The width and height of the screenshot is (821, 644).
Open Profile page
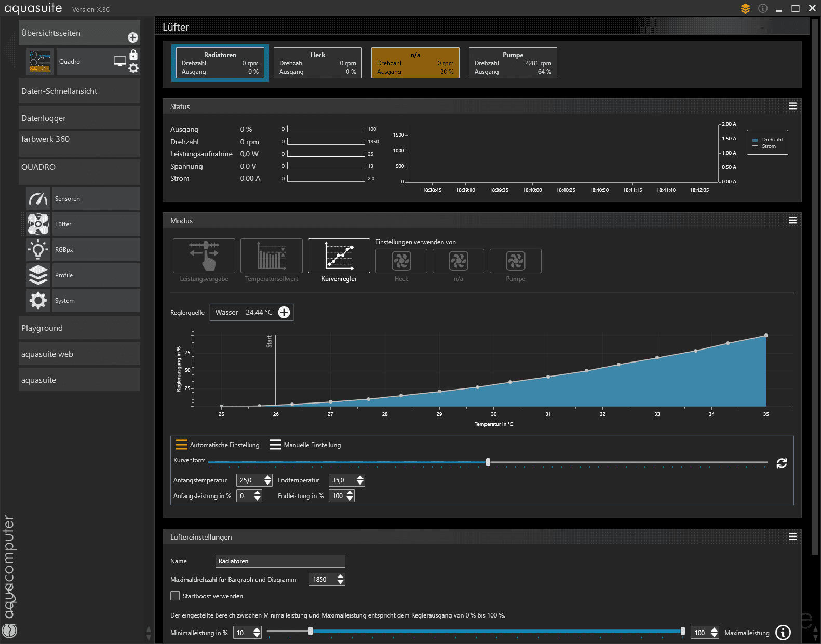[96, 275]
